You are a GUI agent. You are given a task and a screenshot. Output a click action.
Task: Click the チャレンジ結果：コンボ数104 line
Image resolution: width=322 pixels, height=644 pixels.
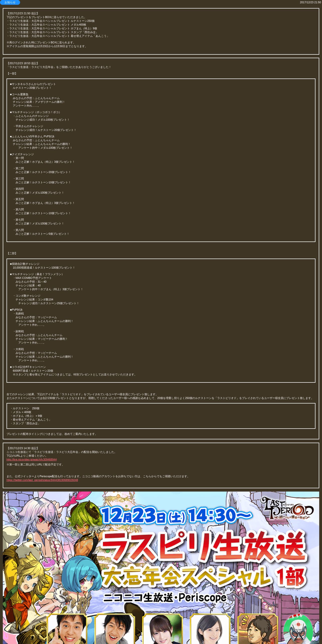click(x=34, y=299)
